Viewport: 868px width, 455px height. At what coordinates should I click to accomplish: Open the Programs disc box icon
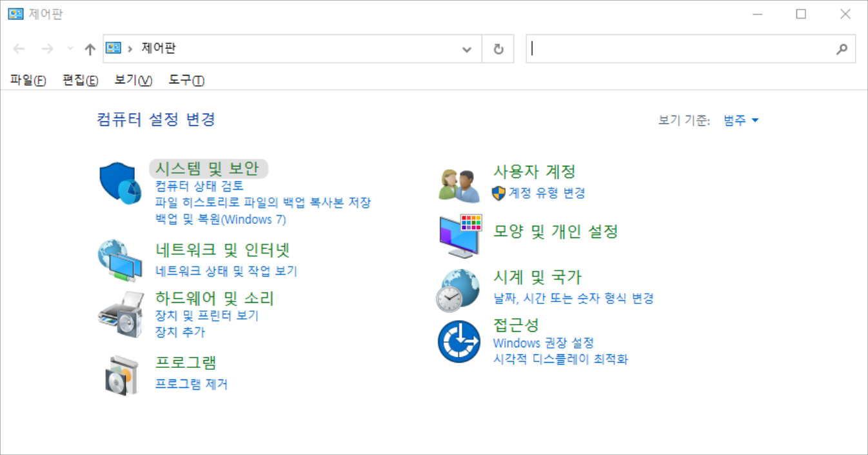[x=121, y=374]
